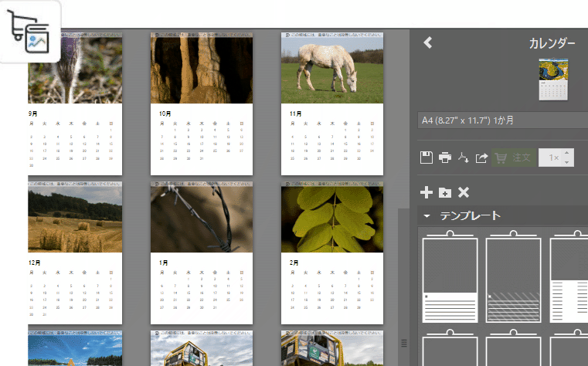Select the 9月 calendar page
The height and width of the screenshot is (366, 588).
click(75, 103)
